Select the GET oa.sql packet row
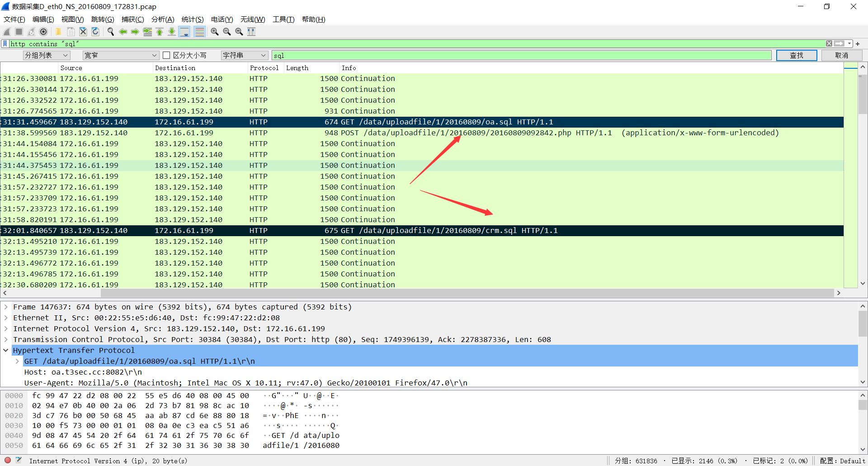Image resolution: width=868 pixels, height=466 pixels. pos(422,122)
